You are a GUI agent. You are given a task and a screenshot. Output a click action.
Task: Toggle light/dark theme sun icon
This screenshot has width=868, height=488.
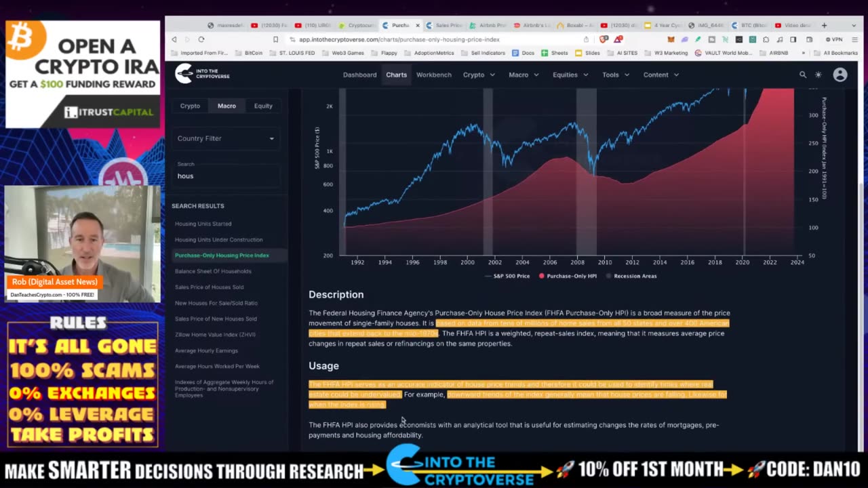pos(818,75)
